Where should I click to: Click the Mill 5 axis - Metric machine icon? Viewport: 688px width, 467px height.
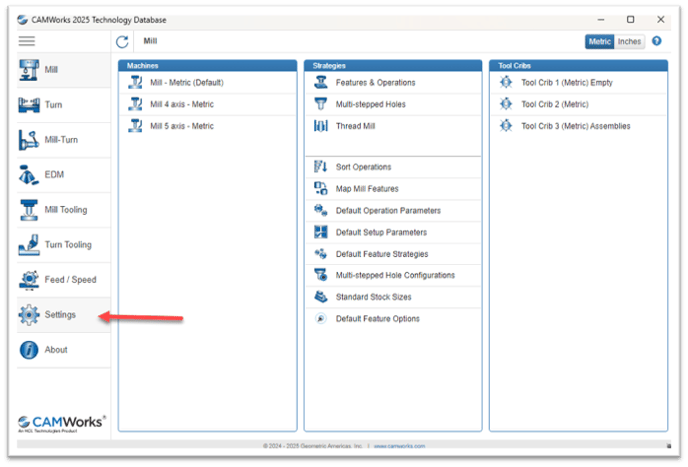click(135, 126)
